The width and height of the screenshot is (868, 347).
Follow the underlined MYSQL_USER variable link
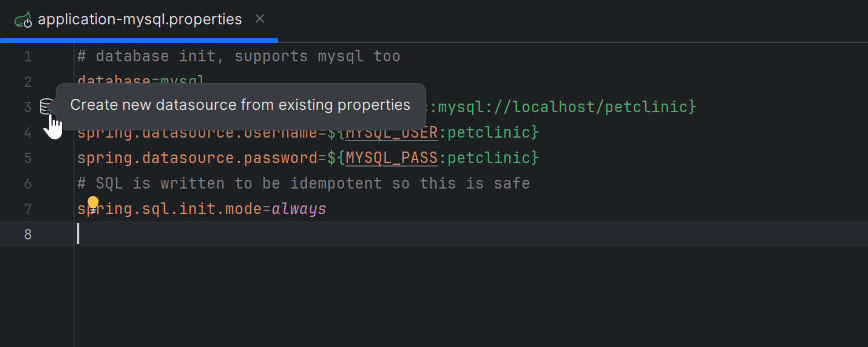391,132
